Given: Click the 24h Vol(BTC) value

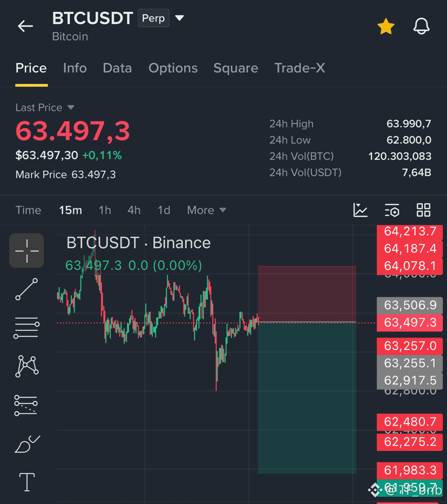Looking at the screenshot, I should (x=399, y=156).
